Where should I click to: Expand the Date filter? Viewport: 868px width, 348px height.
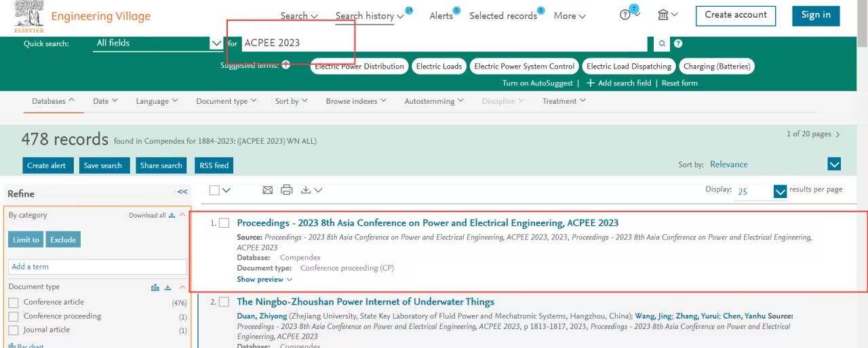(x=105, y=101)
